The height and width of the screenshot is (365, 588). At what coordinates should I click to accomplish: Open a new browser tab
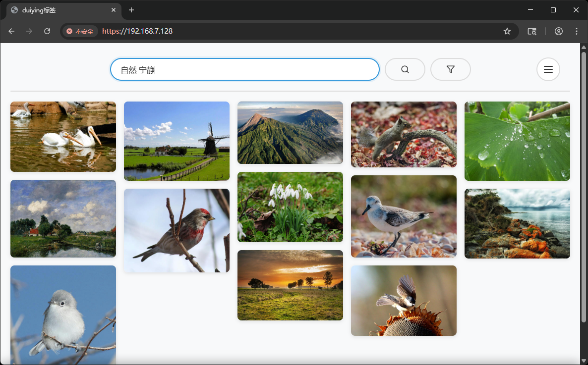[x=131, y=10]
